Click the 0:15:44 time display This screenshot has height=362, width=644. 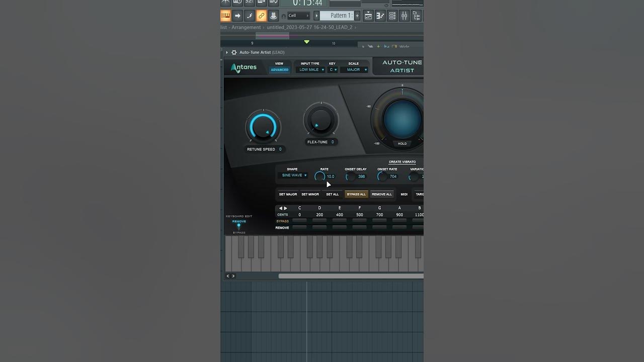(x=307, y=4)
